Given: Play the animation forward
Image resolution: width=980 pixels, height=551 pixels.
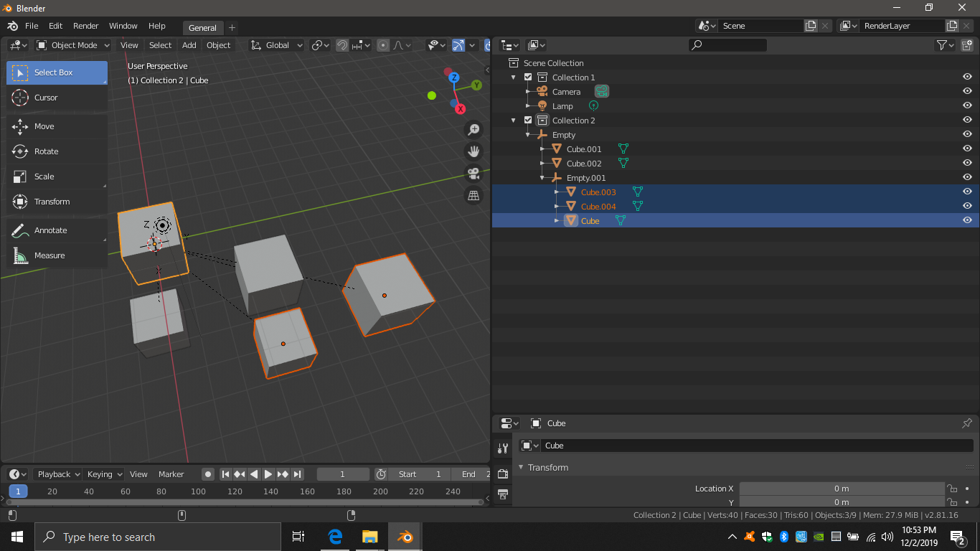Looking at the screenshot, I should pos(268,474).
